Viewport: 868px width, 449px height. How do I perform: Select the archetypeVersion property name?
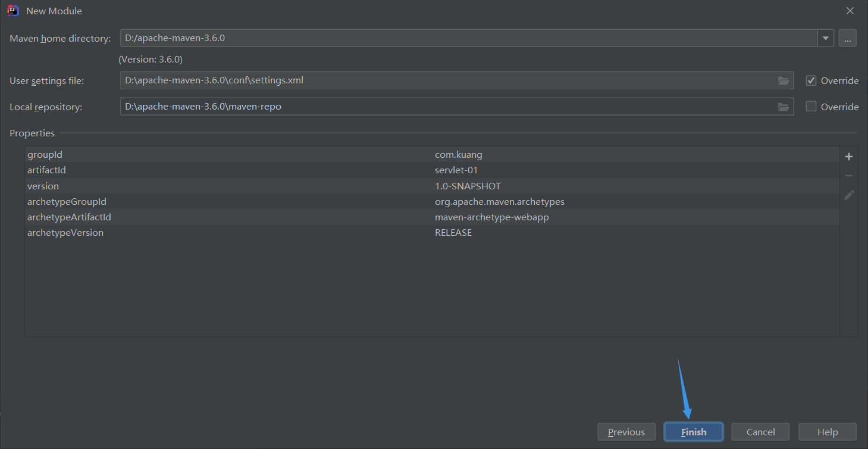click(65, 232)
